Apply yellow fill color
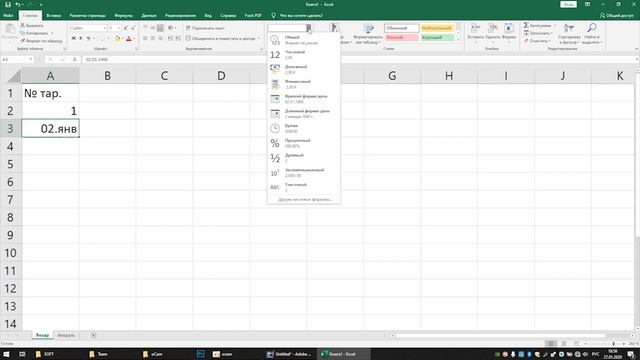The width and height of the screenshot is (640, 360). (118, 39)
